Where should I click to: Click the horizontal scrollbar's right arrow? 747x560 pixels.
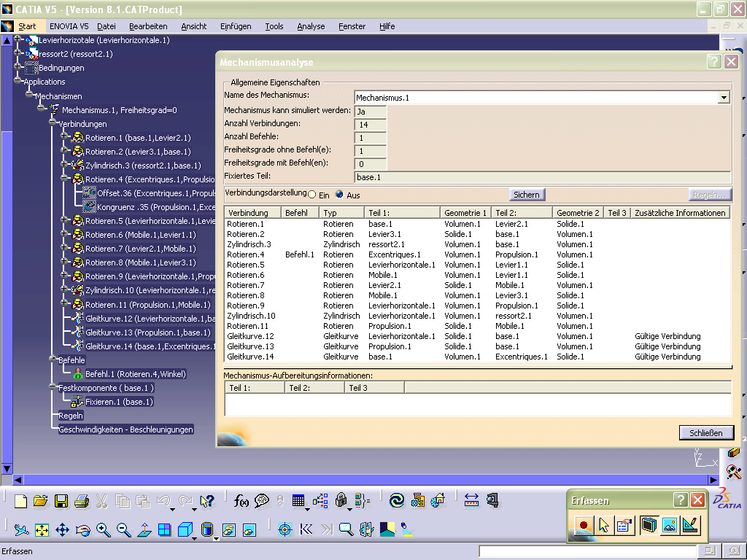pos(713,480)
